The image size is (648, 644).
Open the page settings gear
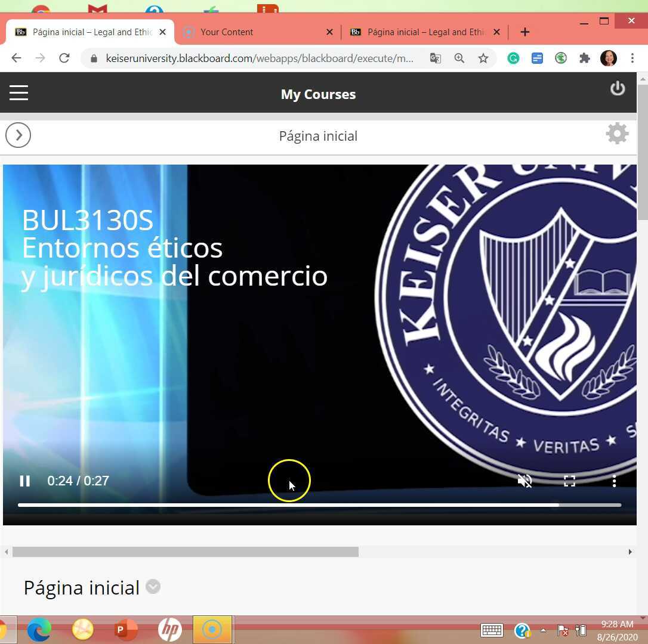pyautogui.click(x=617, y=133)
